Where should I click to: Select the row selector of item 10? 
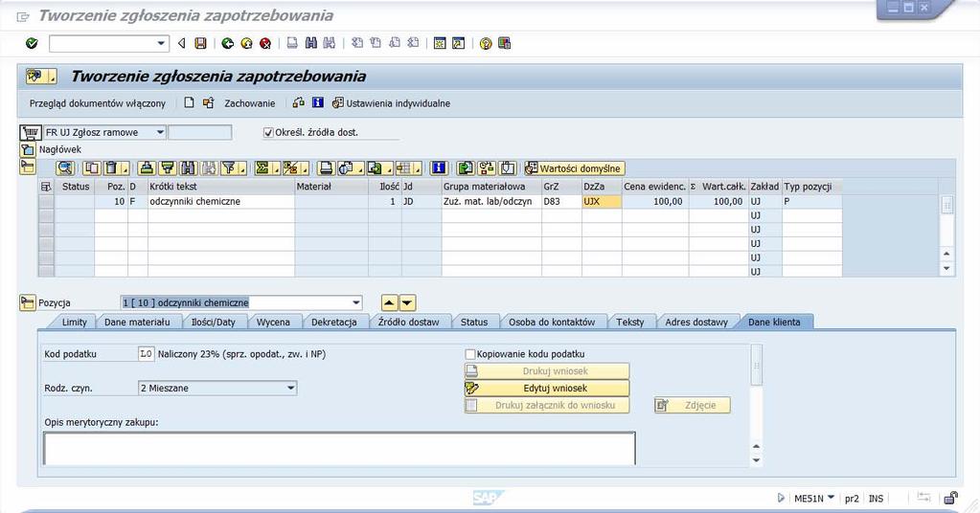(46, 202)
